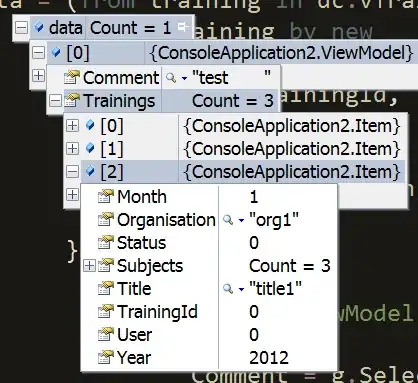Click the "Count = 1" value
The image size is (418, 383).
pos(130,28)
